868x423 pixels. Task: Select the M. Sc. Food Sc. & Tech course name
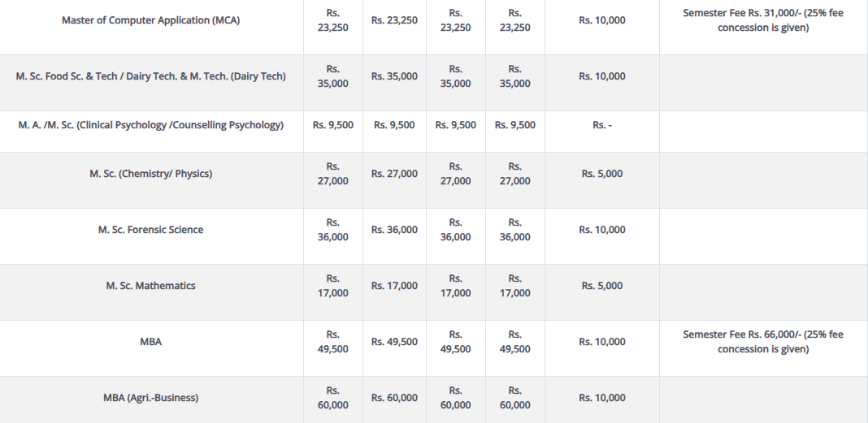click(x=150, y=76)
